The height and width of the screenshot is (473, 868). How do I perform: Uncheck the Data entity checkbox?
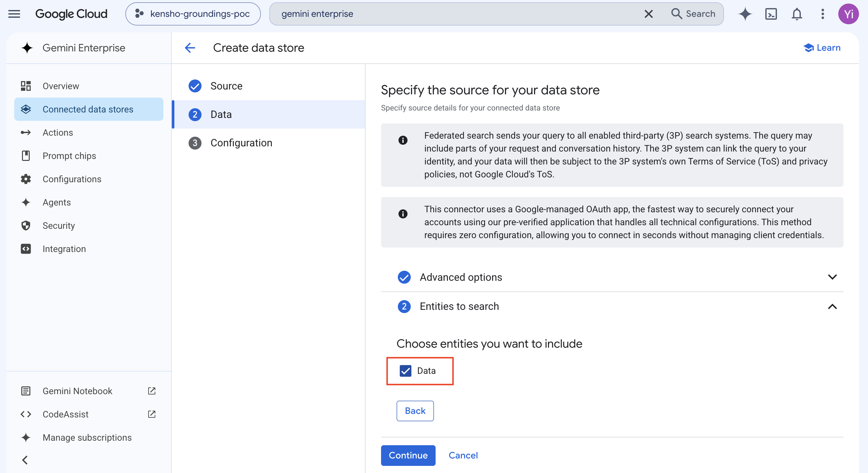point(405,371)
